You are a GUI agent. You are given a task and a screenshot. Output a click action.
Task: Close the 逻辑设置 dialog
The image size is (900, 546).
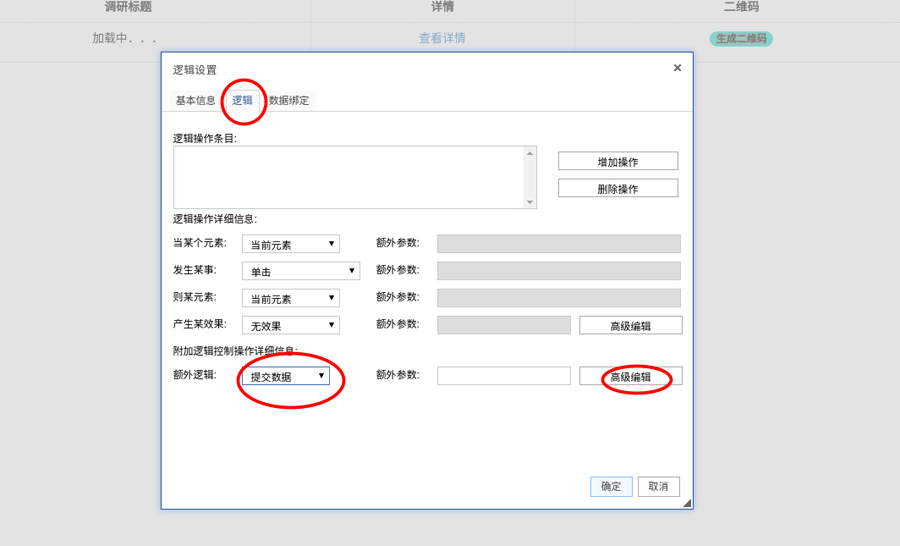point(677,68)
